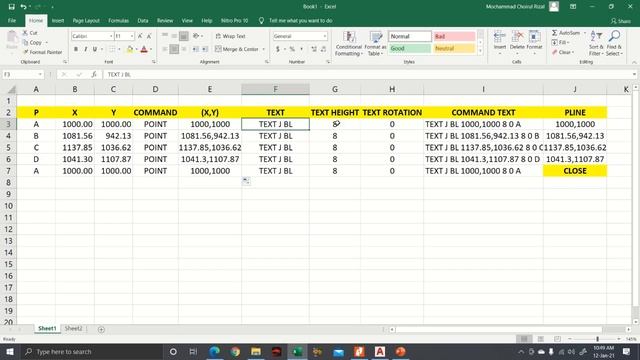
Task: Click the AutoSum sigma icon
Action: (x=554, y=33)
